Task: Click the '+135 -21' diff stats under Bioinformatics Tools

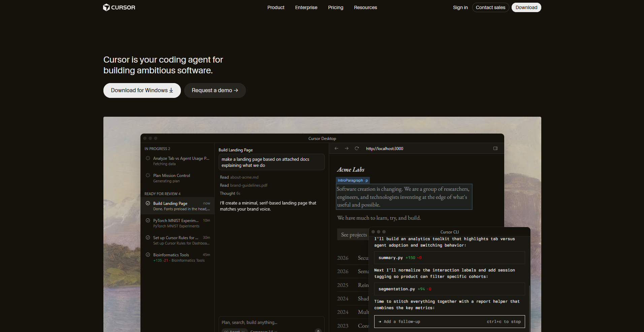Action: pyautogui.click(x=161, y=260)
